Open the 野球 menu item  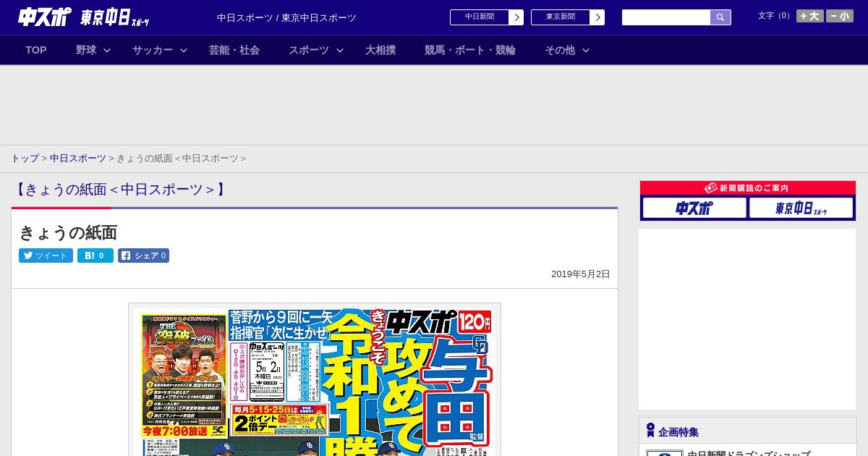point(86,50)
